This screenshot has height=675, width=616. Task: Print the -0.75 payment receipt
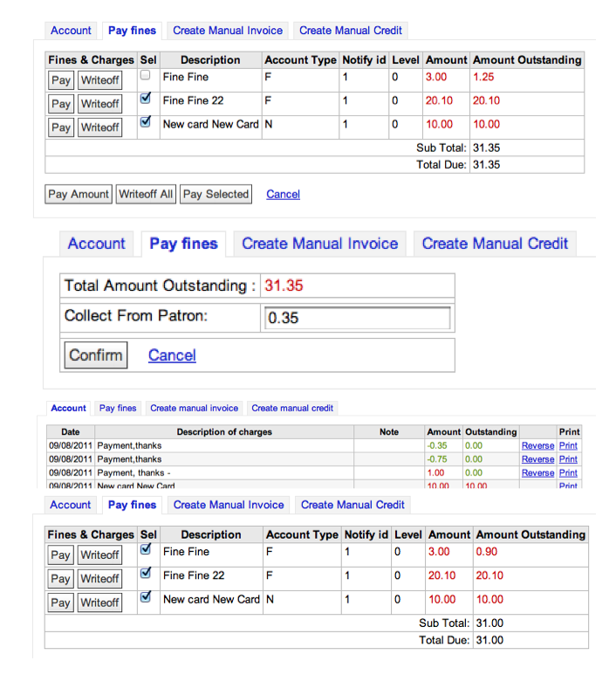point(568,459)
